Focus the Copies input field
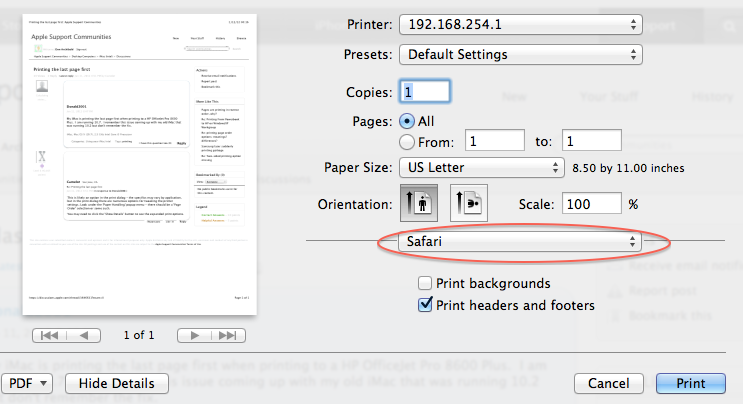 (425, 91)
